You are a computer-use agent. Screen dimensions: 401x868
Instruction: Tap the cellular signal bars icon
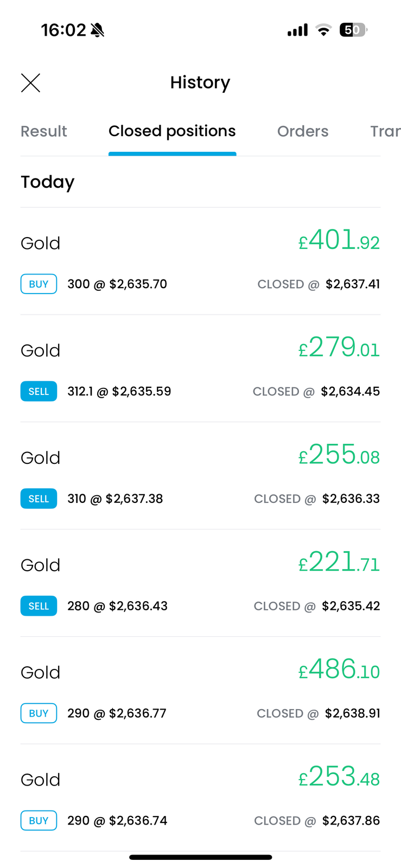tap(297, 30)
